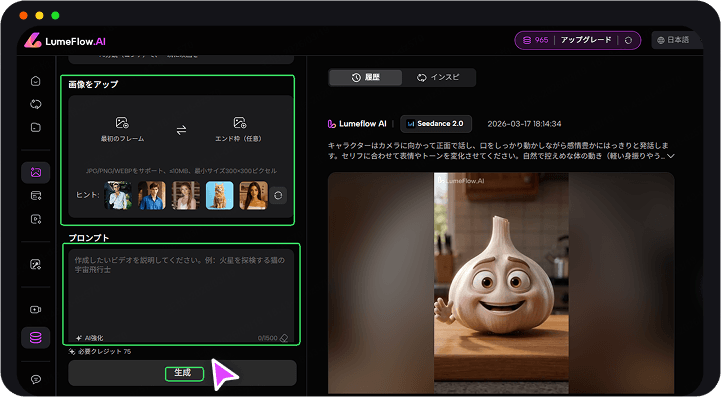
Task: Click the 画像をアップ section heading
Action: [x=93, y=84]
